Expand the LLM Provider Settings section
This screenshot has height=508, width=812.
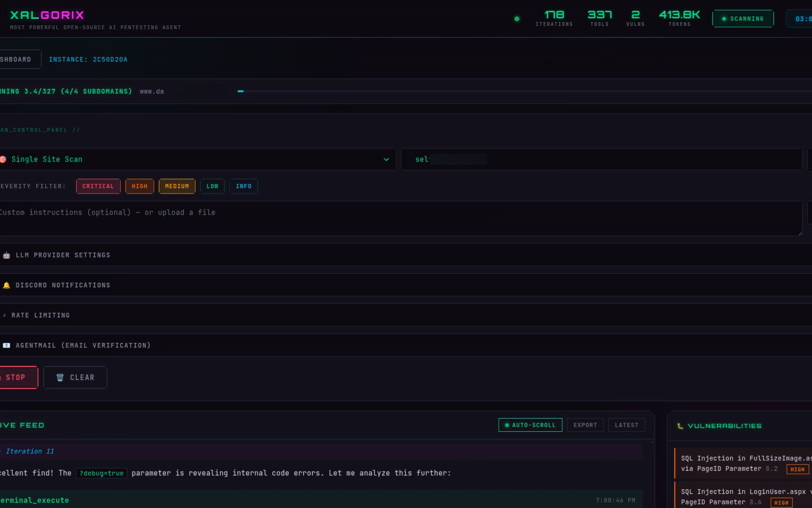coord(405,255)
